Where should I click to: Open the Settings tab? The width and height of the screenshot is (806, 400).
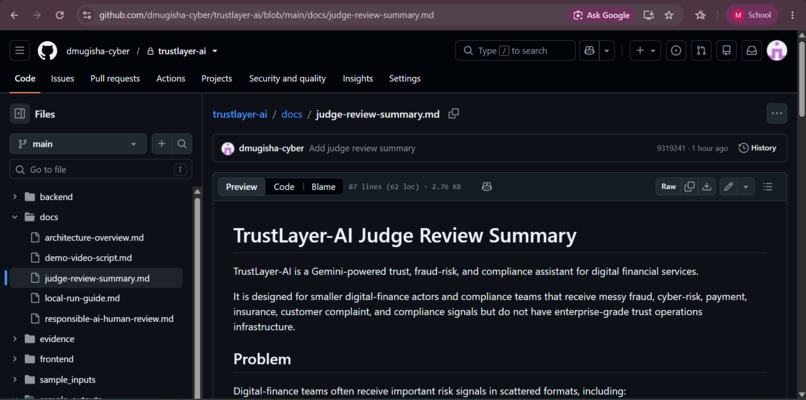(x=405, y=79)
